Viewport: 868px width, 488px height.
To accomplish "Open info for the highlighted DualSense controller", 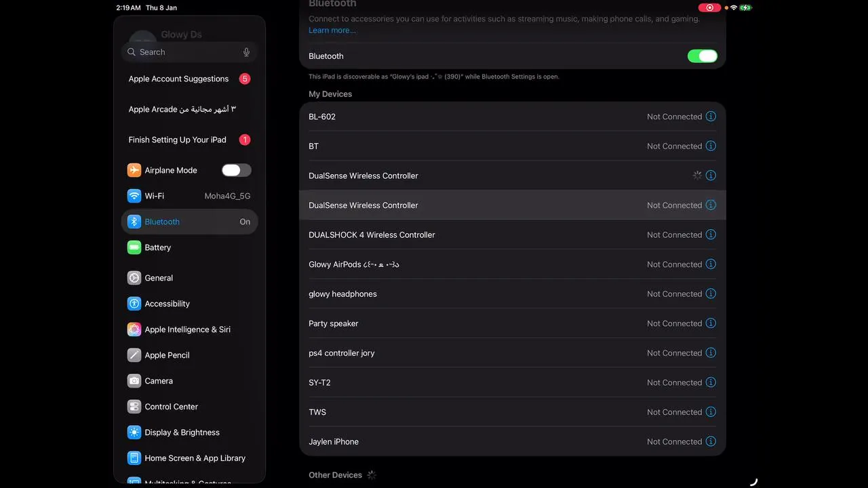I will [711, 205].
